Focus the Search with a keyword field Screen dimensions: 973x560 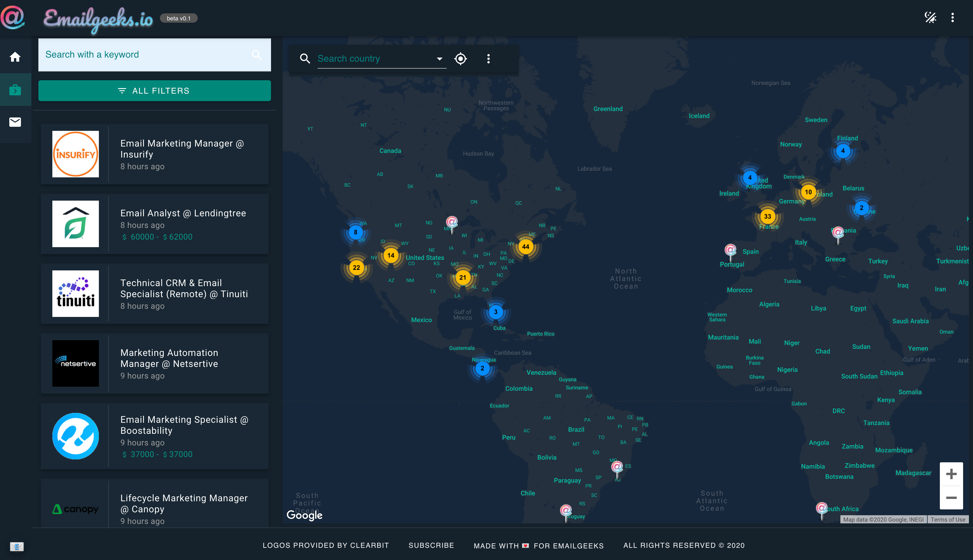click(155, 55)
